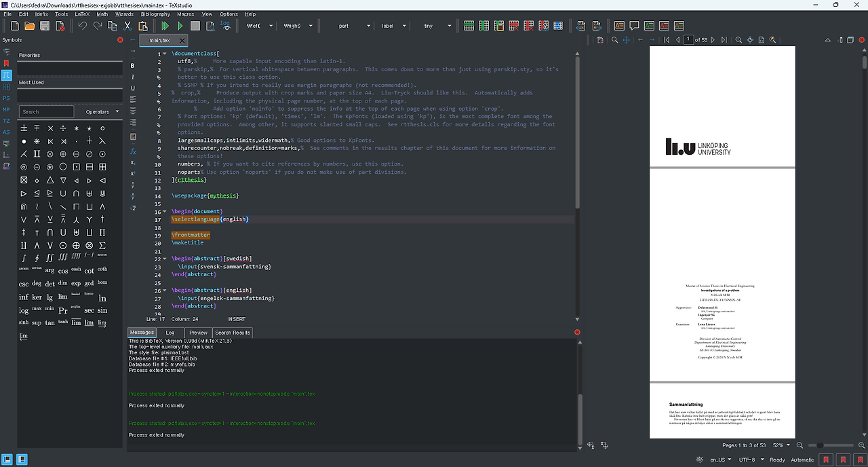Open the 52% zoom level dropdown
This screenshot has height=467, width=868.
coord(781,445)
